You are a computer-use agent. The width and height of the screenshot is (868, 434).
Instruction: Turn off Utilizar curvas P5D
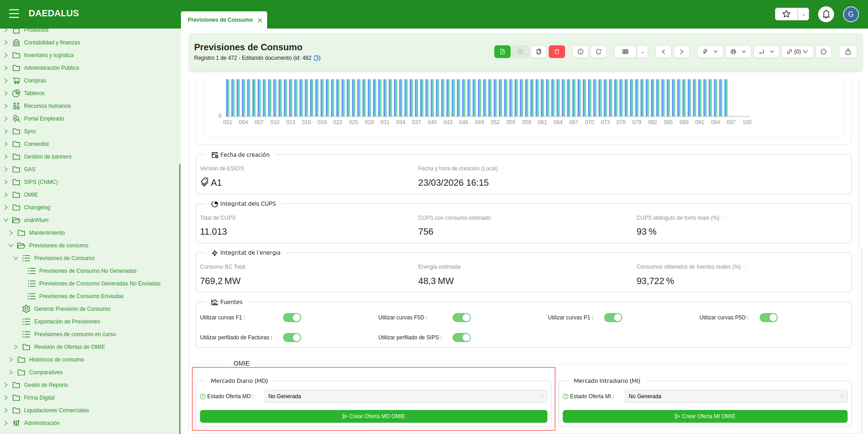coord(768,318)
